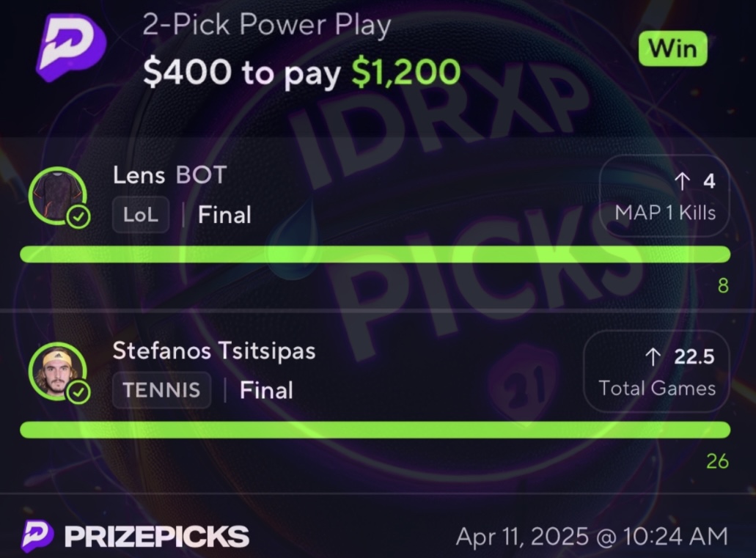Click the 2-Pick Power Play title

point(267,25)
